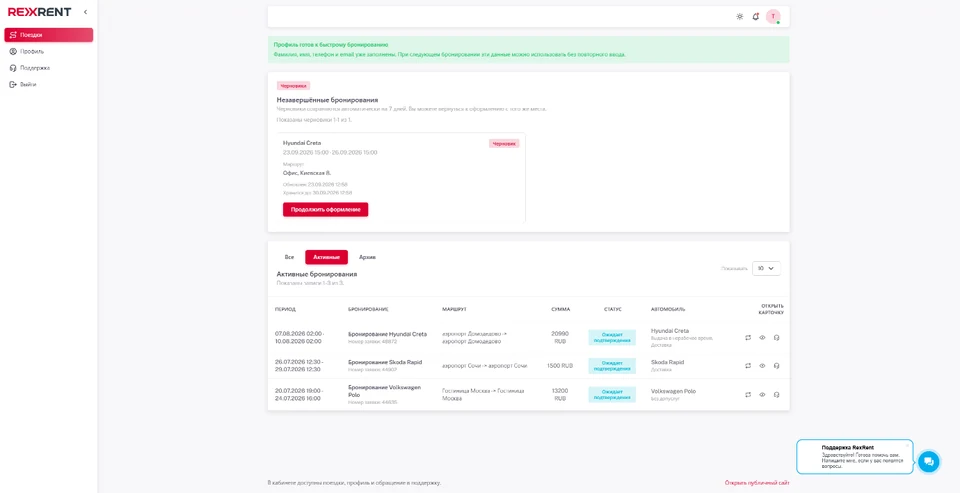This screenshot has height=493, width=960.
Task: Click the Открыть карточку column header
Action: pos(772,309)
